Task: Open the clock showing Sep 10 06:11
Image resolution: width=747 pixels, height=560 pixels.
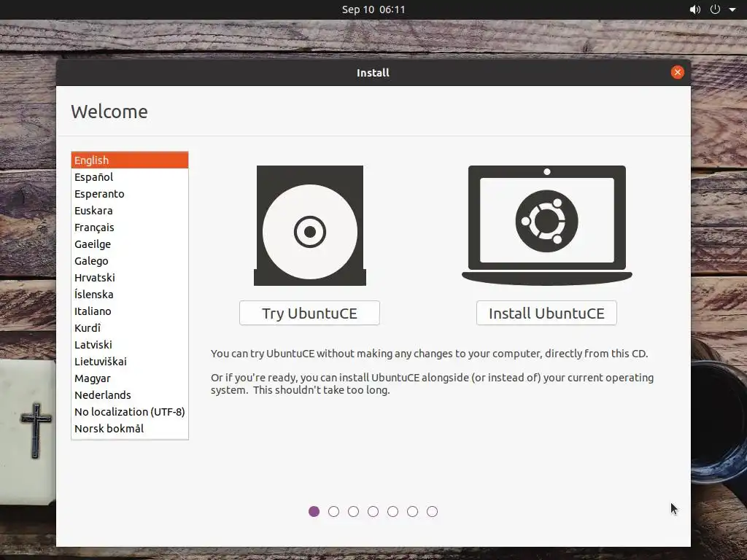Action: tap(373, 9)
